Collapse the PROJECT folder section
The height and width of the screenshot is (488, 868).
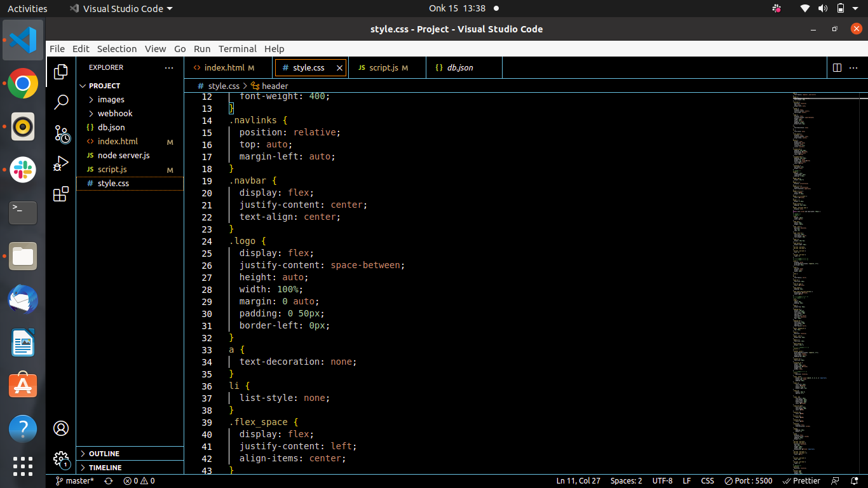pyautogui.click(x=130, y=86)
